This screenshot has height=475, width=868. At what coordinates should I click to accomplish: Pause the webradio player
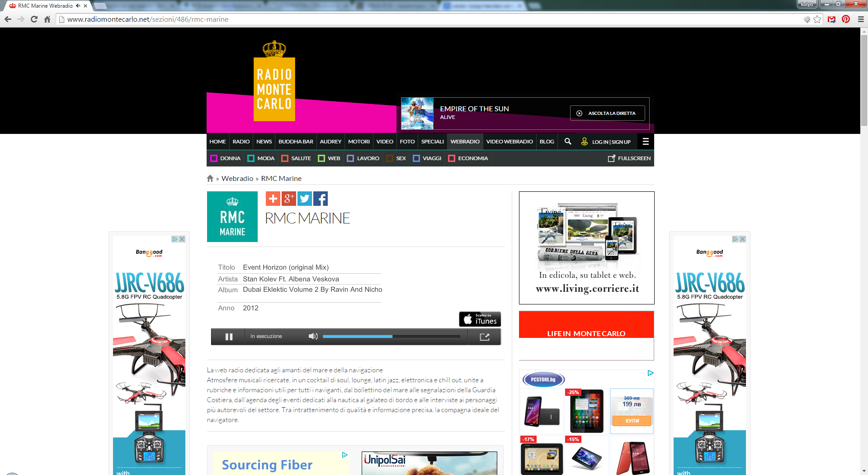[x=229, y=337]
